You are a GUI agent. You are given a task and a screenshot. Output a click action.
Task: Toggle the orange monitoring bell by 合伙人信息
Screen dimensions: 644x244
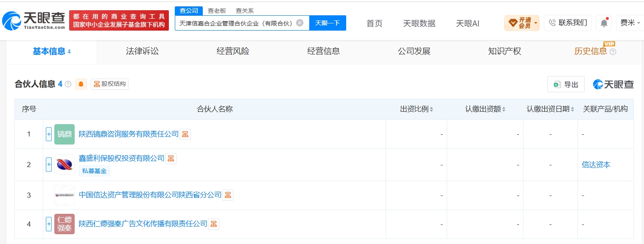(x=81, y=84)
